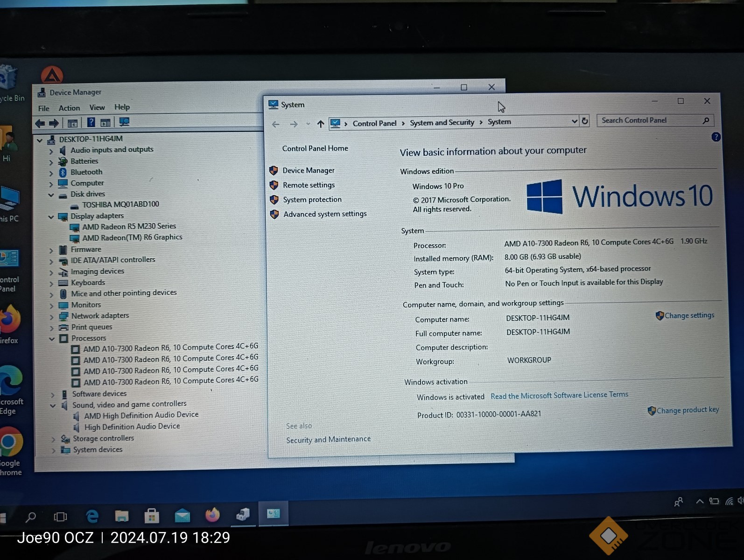Click the scan for hardware changes monitor icon

tap(124, 122)
